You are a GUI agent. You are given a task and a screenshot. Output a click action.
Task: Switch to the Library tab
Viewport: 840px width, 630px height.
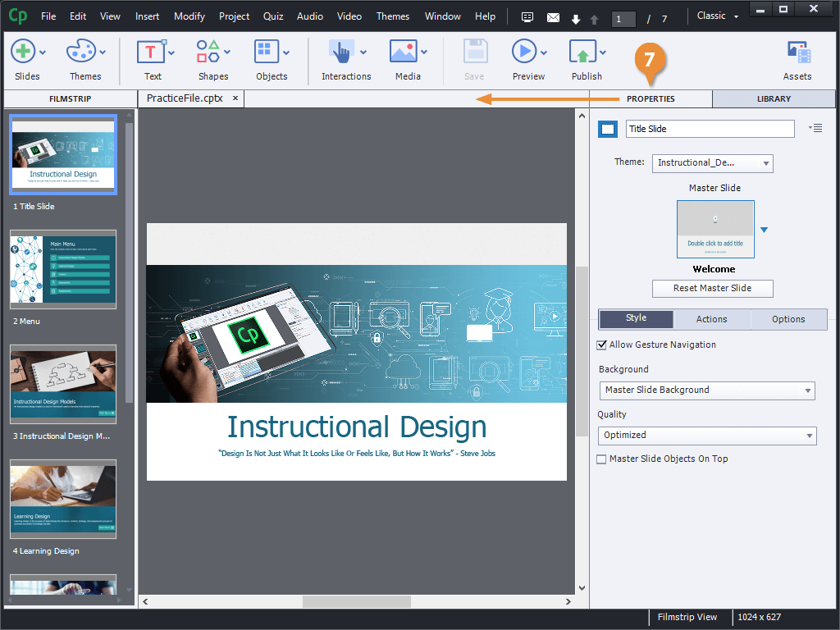pyautogui.click(x=774, y=98)
